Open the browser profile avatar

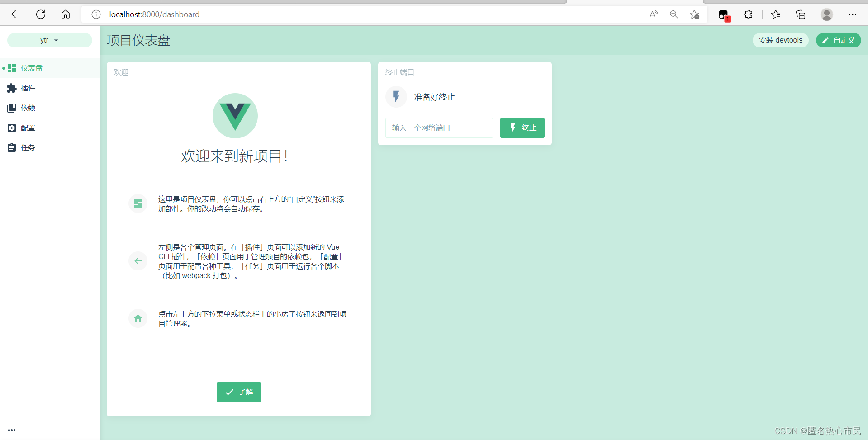[827, 14]
